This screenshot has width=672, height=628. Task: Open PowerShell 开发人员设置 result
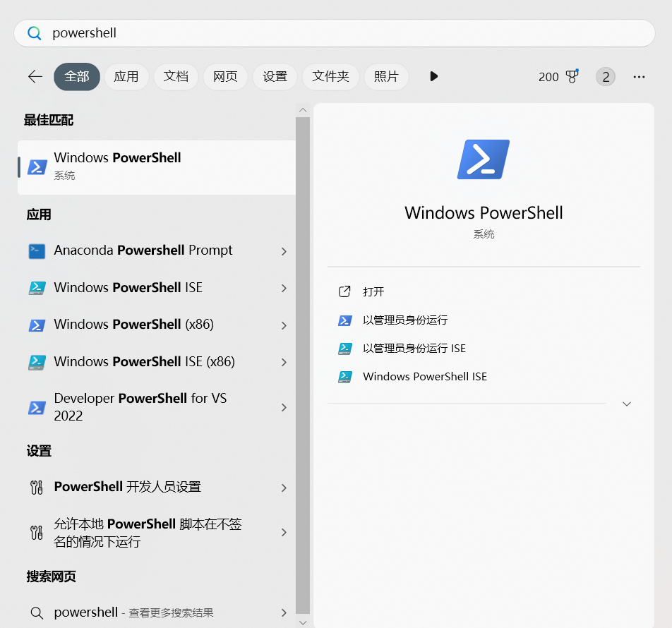157,487
